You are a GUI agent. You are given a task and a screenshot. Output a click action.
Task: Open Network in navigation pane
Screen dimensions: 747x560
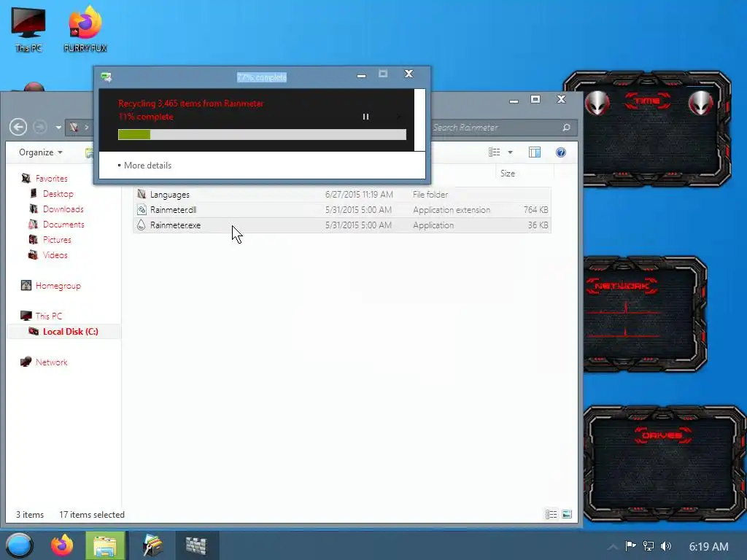(x=52, y=362)
